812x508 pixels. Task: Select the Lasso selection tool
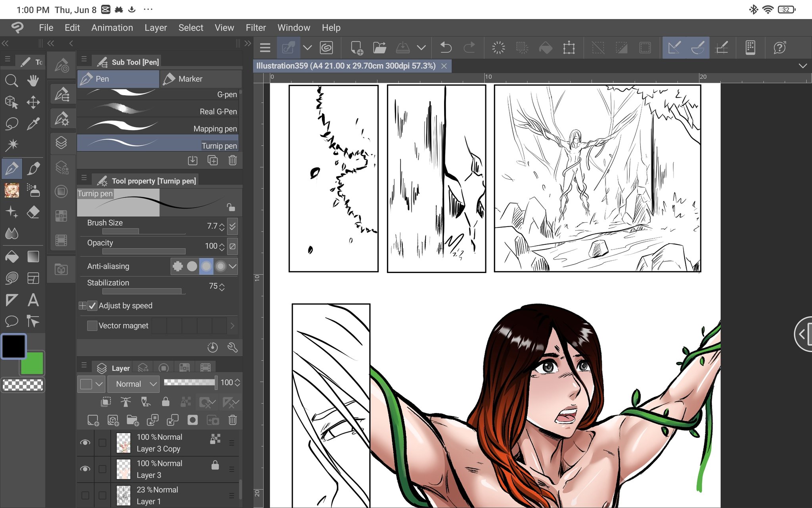click(x=11, y=123)
